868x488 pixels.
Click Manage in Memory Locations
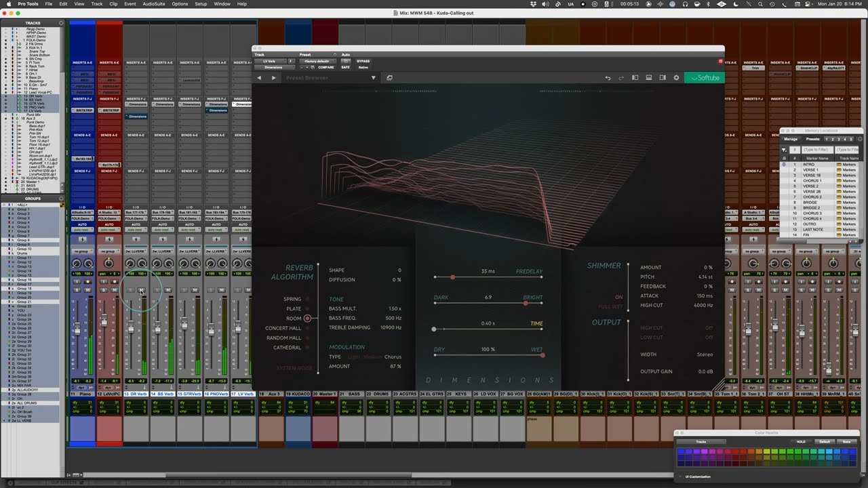tap(791, 139)
